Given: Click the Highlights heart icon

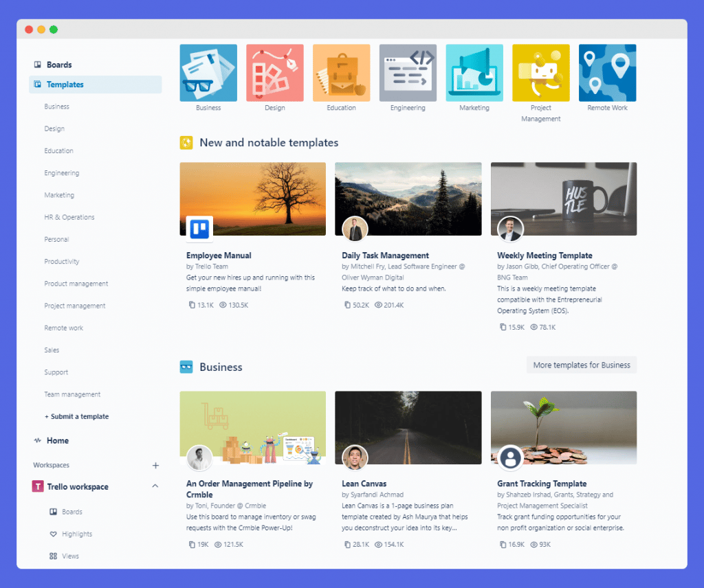Looking at the screenshot, I should pyautogui.click(x=53, y=534).
